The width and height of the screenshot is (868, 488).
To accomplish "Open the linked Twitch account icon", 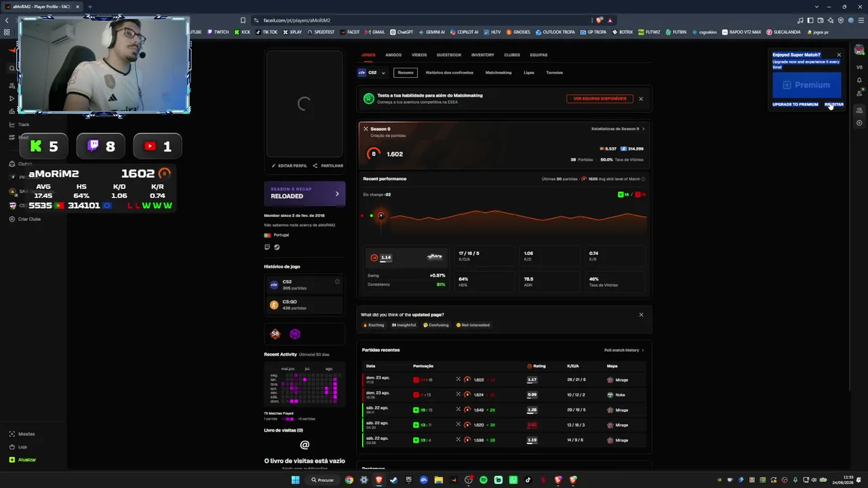I will tap(267, 247).
